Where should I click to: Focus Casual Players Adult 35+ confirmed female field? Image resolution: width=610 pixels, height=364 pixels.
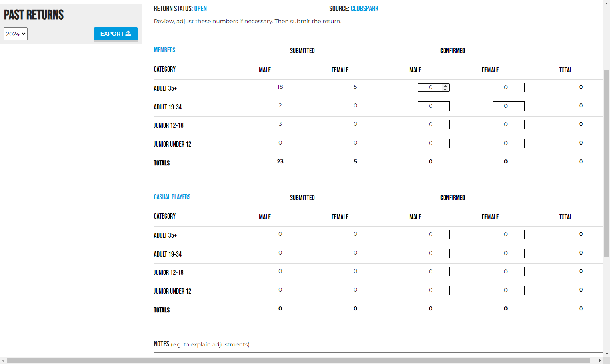508,235
